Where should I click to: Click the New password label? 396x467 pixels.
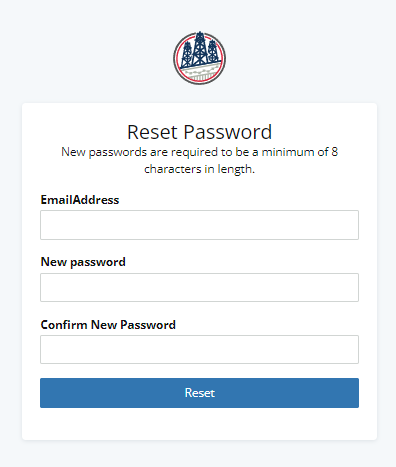pos(83,262)
